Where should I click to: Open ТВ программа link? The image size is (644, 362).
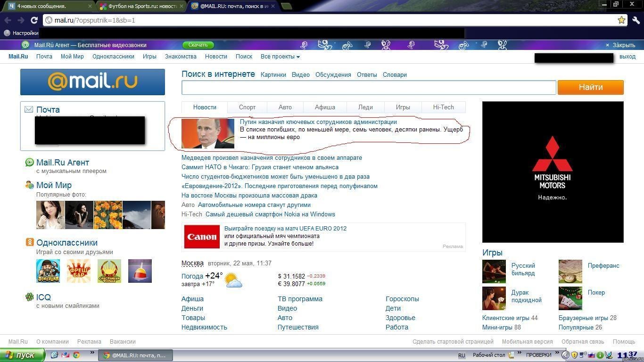pyautogui.click(x=300, y=299)
